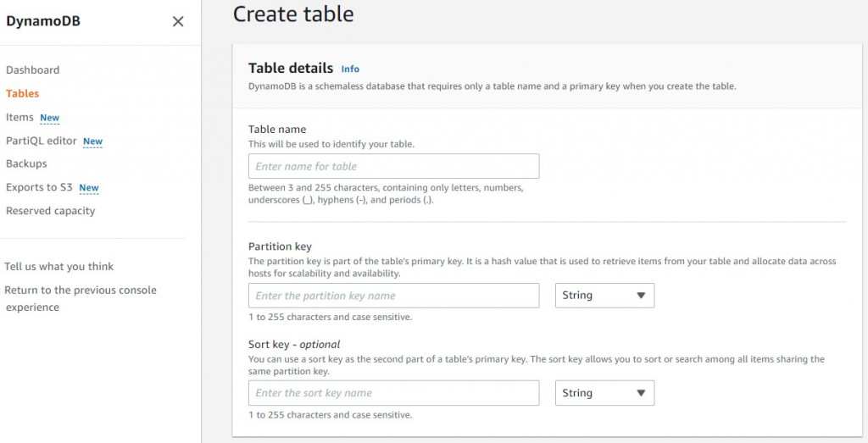Viewport: 868px width, 443px height.
Task: Click the New badge beside Exports to S3
Action: [89, 188]
